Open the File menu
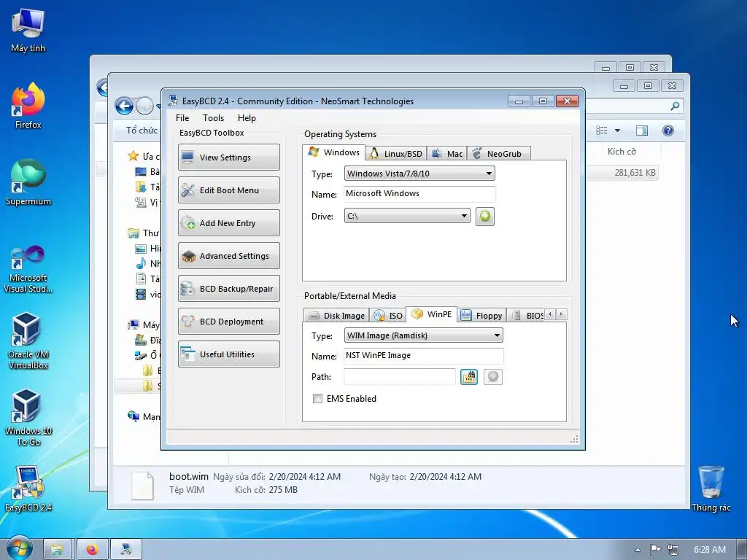Viewport: 747px width, 560px height. click(182, 118)
